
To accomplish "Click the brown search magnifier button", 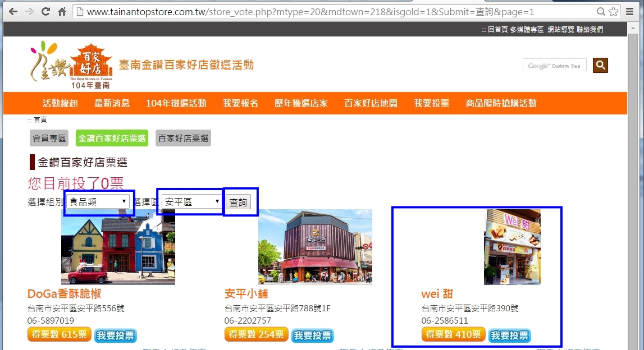I will (x=600, y=66).
